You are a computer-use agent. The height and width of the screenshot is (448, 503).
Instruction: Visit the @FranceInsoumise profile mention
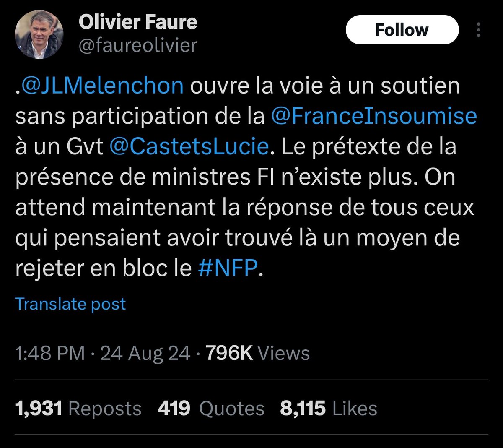click(x=374, y=116)
